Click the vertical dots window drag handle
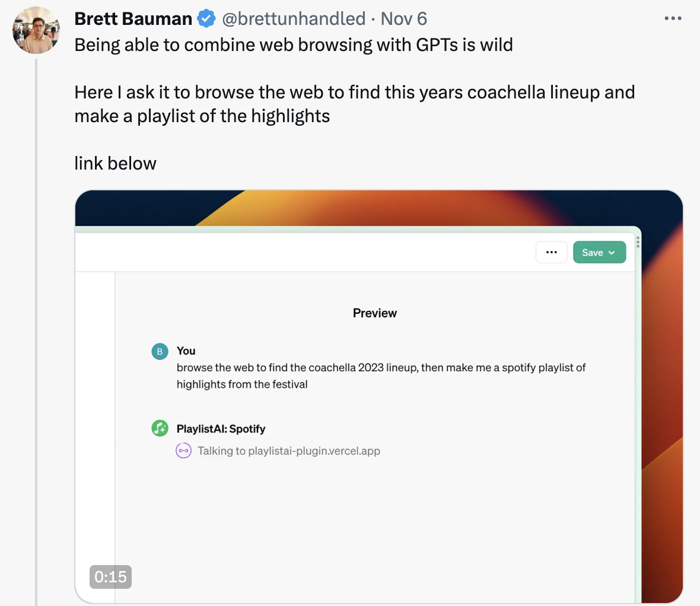Screen dimensions: 700x606 [638, 241]
